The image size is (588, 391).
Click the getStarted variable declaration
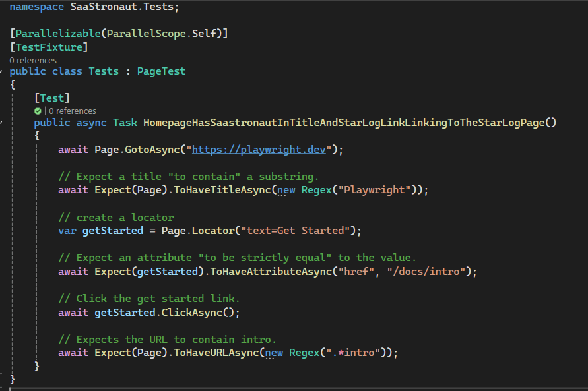[x=112, y=231]
